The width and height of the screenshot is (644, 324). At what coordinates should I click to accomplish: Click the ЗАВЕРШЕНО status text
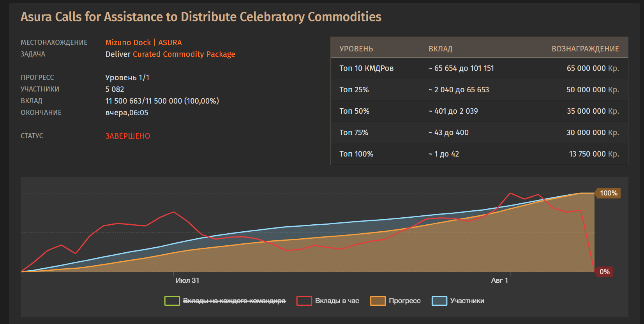coord(128,136)
